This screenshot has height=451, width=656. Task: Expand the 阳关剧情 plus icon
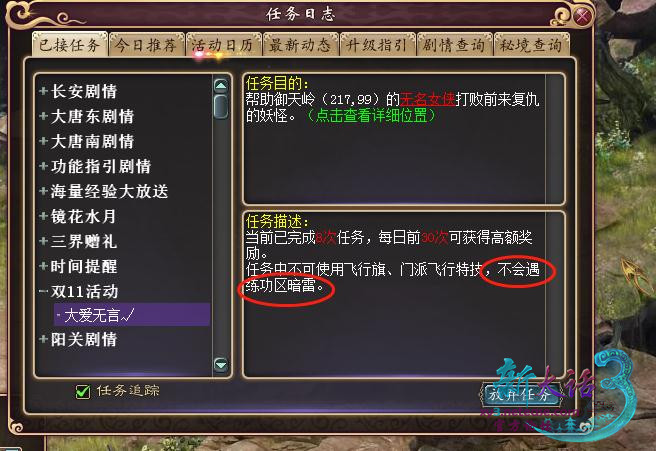click(x=44, y=339)
